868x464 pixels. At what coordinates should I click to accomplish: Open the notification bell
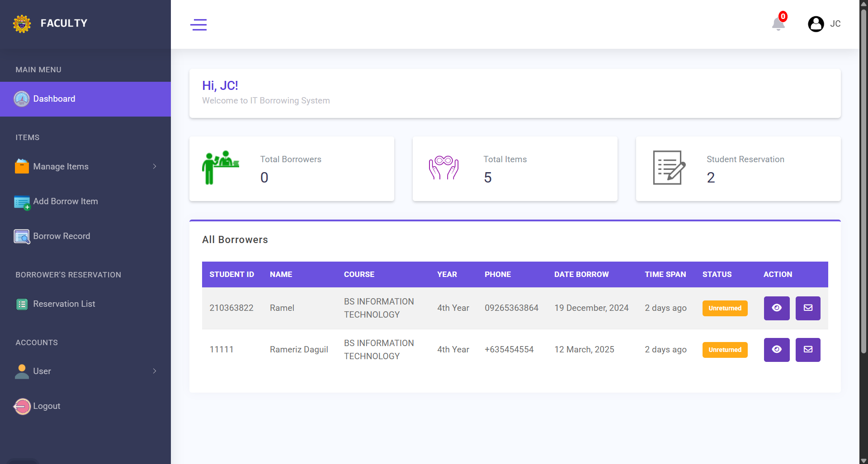(x=778, y=23)
